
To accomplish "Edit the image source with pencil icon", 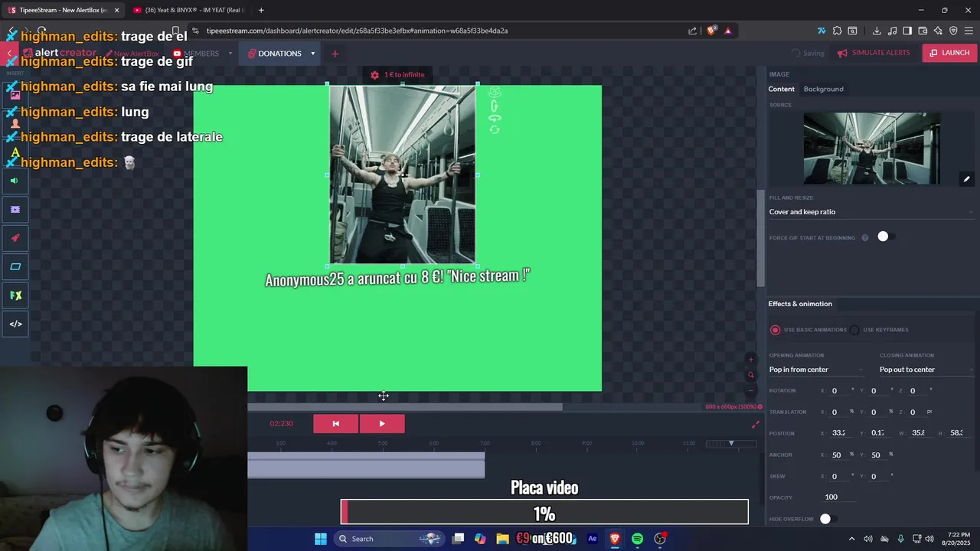I will (966, 179).
